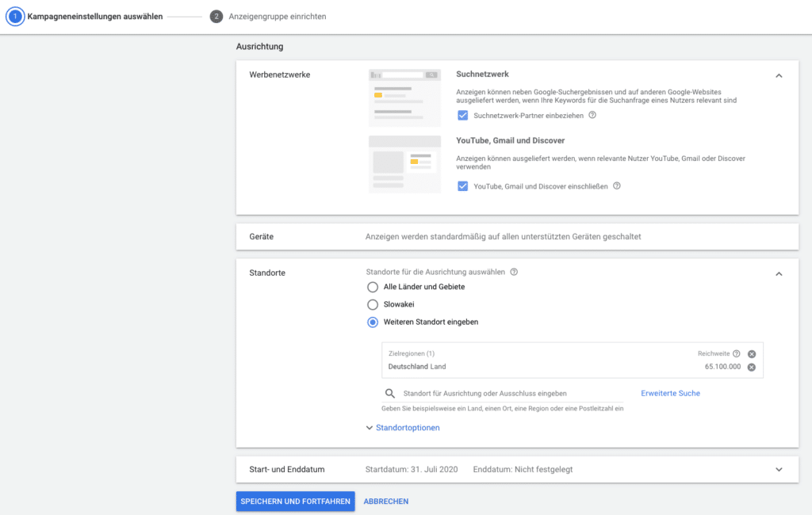Click help icon beside YouTube, Gmail und Discover einschließen
Screen dimensions: 812x515
tap(617, 186)
